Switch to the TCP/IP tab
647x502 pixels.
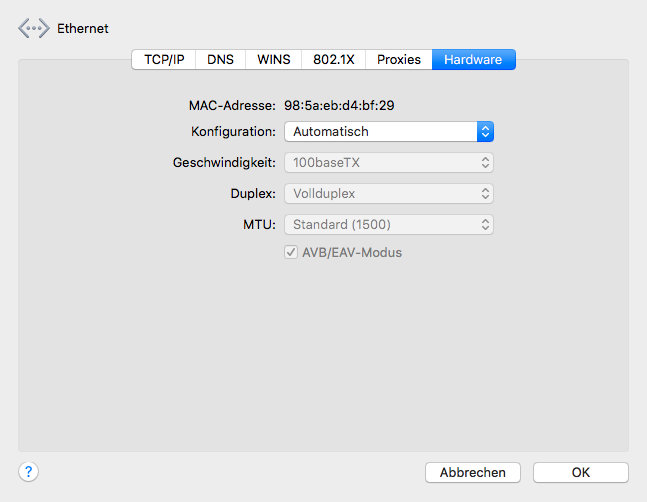tap(164, 60)
